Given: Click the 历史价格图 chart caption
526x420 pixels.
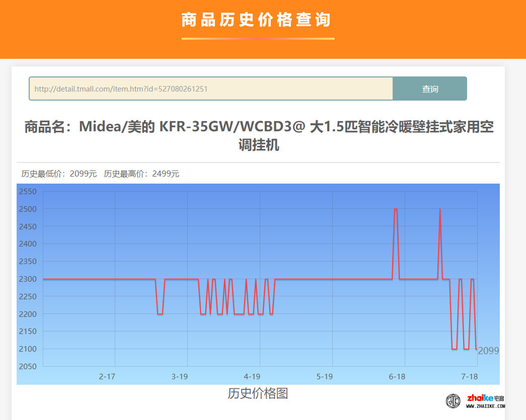Looking at the screenshot, I should 258,393.
